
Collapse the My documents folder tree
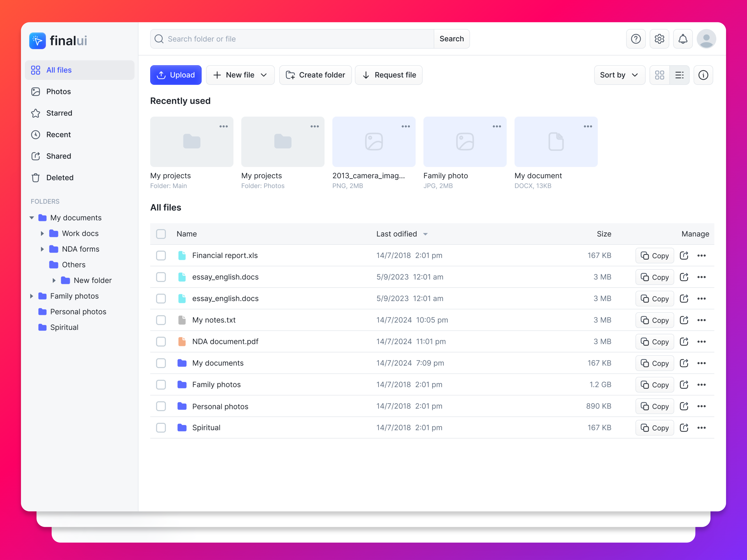pos(31,218)
